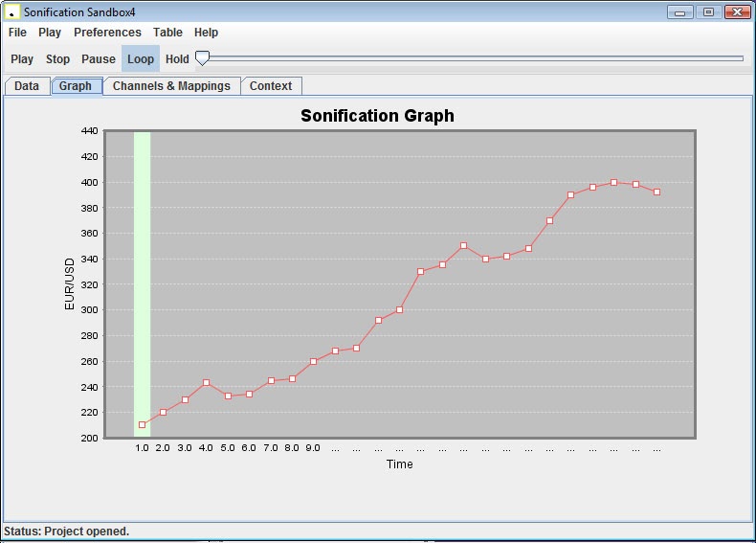The image size is (756, 543).
Task: Select the Graph tab
Action: 76,86
